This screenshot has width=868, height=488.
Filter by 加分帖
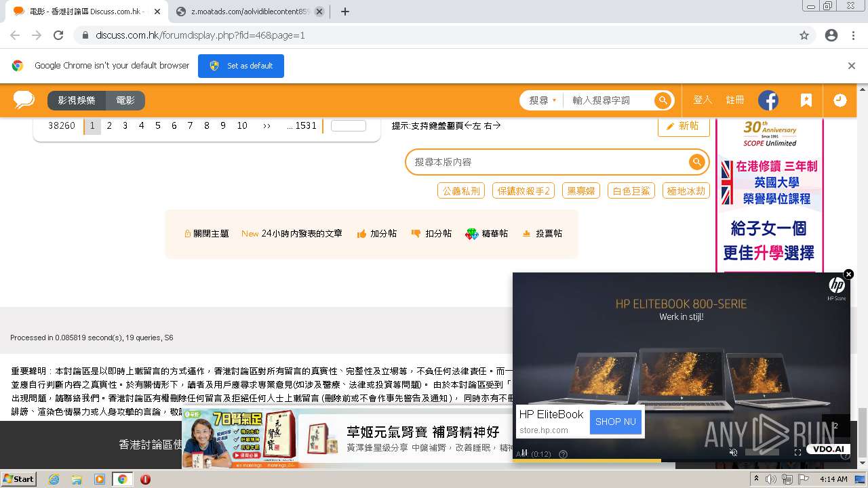tap(377, 233)
